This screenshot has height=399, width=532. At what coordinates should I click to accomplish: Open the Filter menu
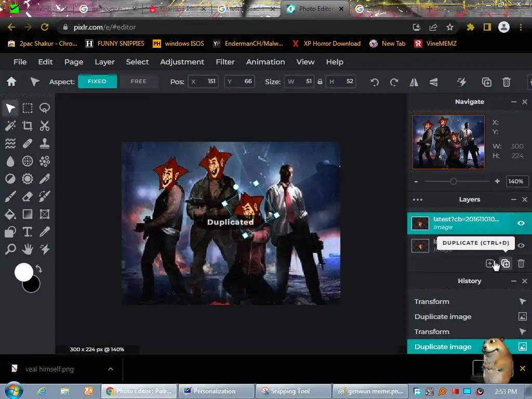(x=225, y=62)
